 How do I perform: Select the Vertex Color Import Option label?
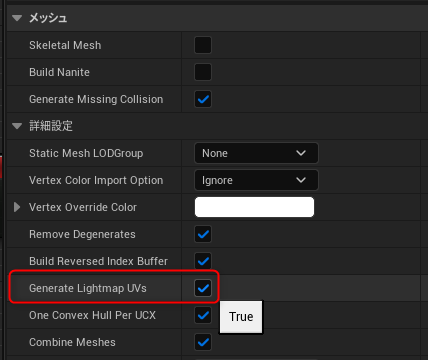point(96,180)
